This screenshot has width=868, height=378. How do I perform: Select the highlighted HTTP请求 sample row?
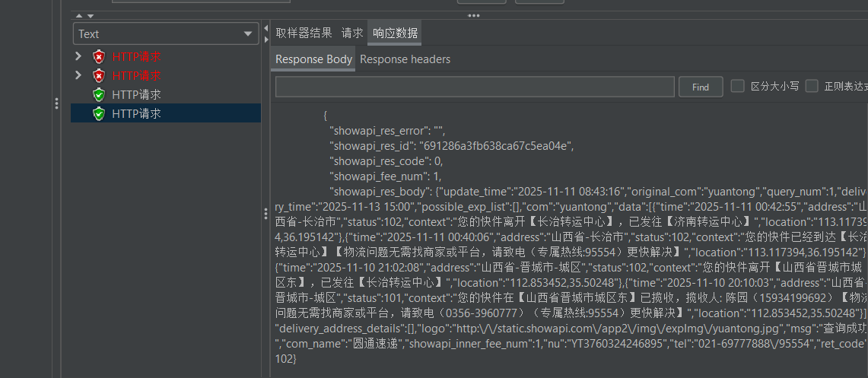166,113
